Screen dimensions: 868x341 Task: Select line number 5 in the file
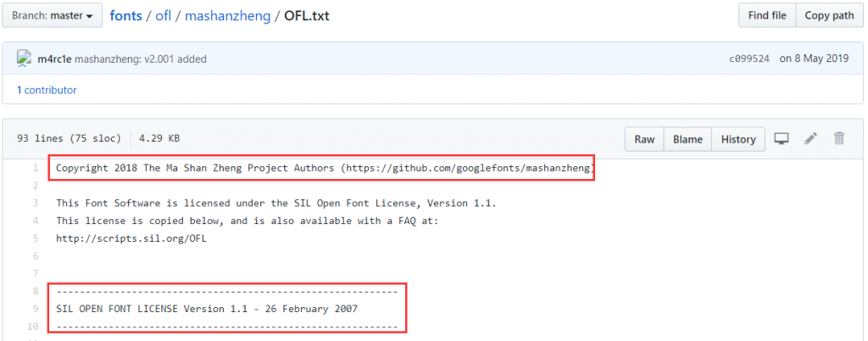pyautogui.click(x=36, y=238)
